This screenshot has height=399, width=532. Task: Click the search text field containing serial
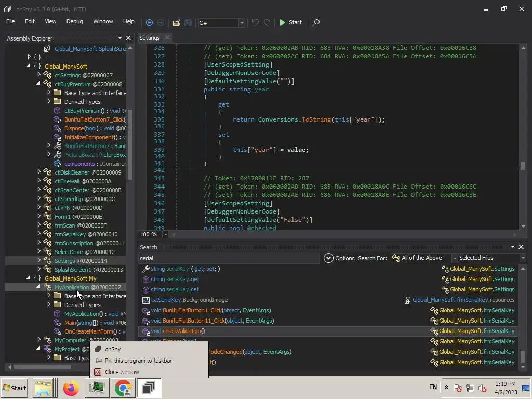(x=229, y=258)
